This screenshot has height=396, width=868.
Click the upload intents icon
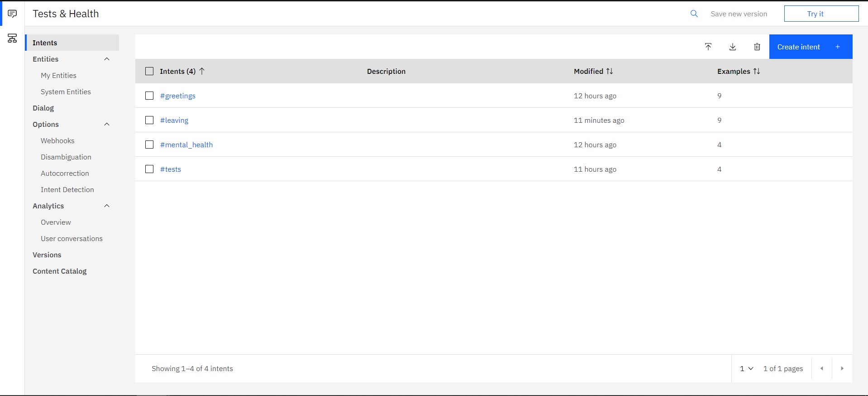708,47
